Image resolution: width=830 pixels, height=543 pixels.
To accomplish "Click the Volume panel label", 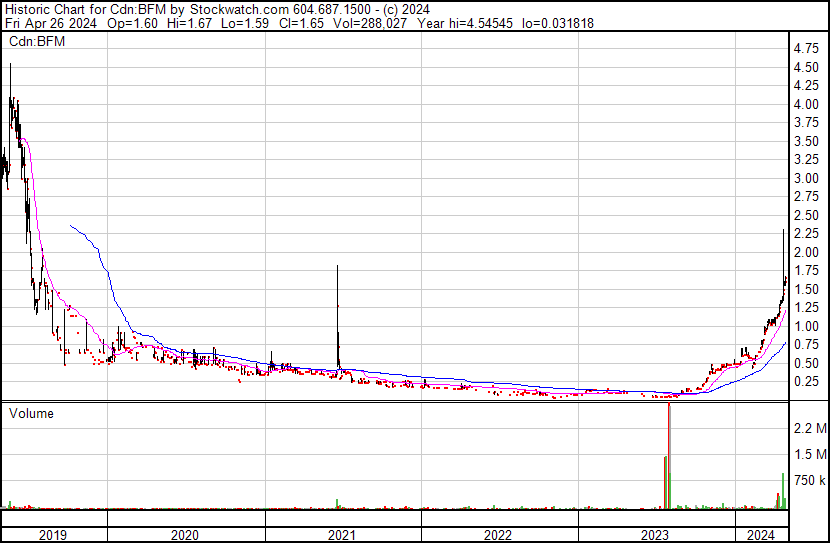I will 32,413.
